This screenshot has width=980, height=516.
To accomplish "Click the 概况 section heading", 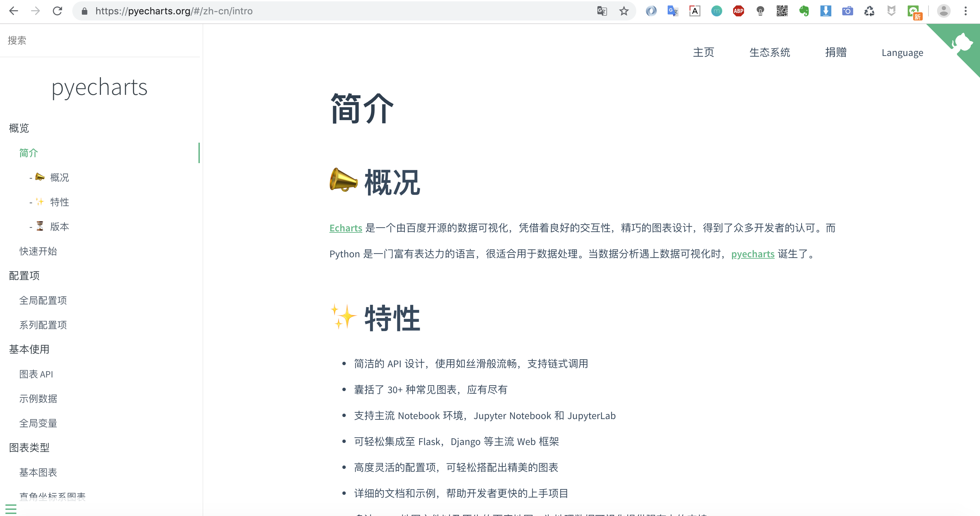I will coord(392,183).
